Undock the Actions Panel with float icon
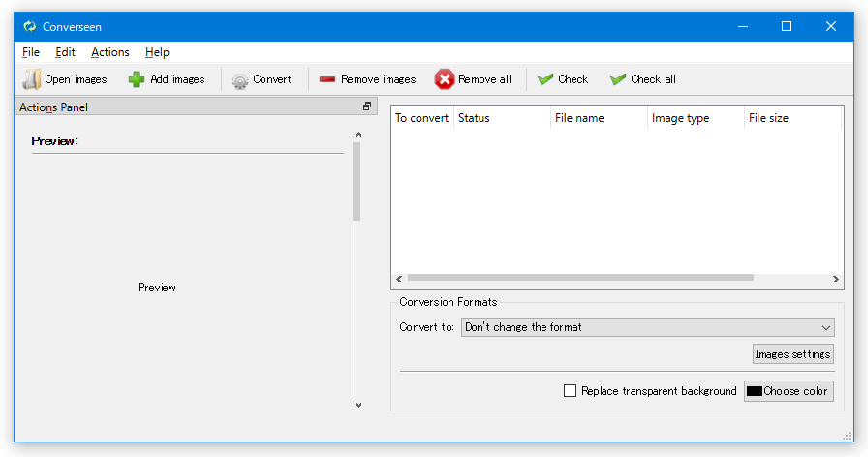The height and width of the screenshot is (457, 868). [367, 107]
